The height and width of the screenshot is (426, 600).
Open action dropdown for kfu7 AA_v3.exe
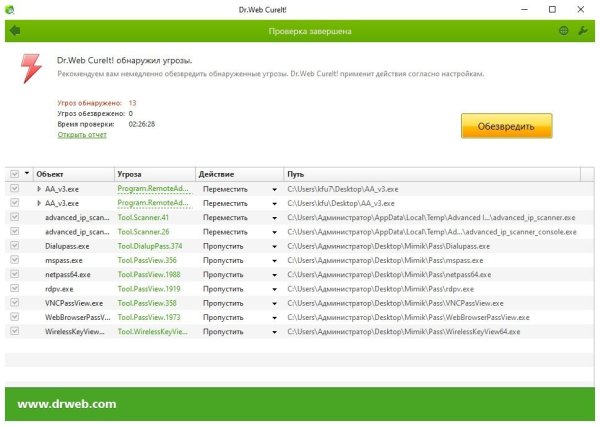click(274, 189)
